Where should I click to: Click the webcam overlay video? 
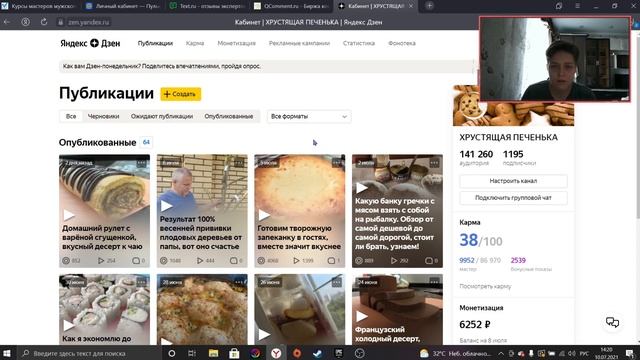pyautogui.click(x=555, y=59)
